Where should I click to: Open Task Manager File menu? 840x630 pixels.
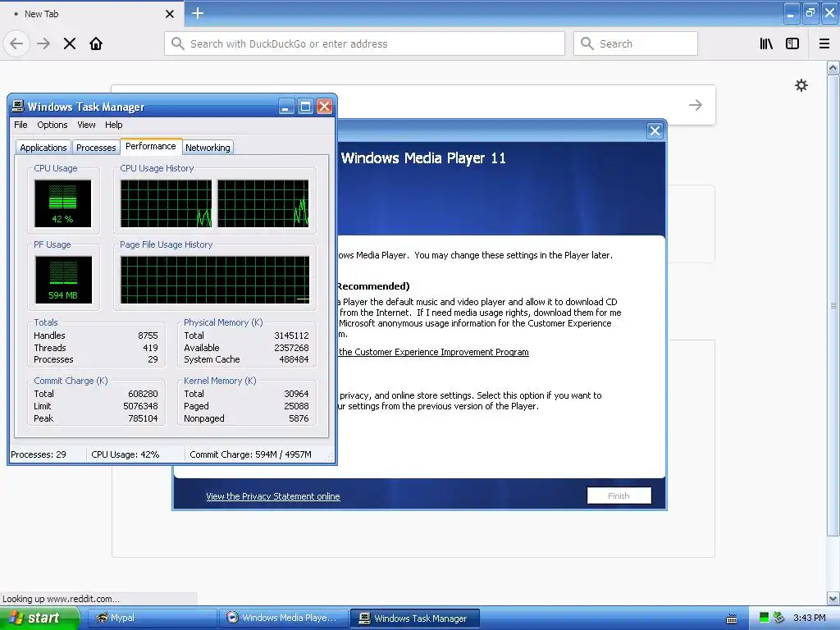point(21,125)
